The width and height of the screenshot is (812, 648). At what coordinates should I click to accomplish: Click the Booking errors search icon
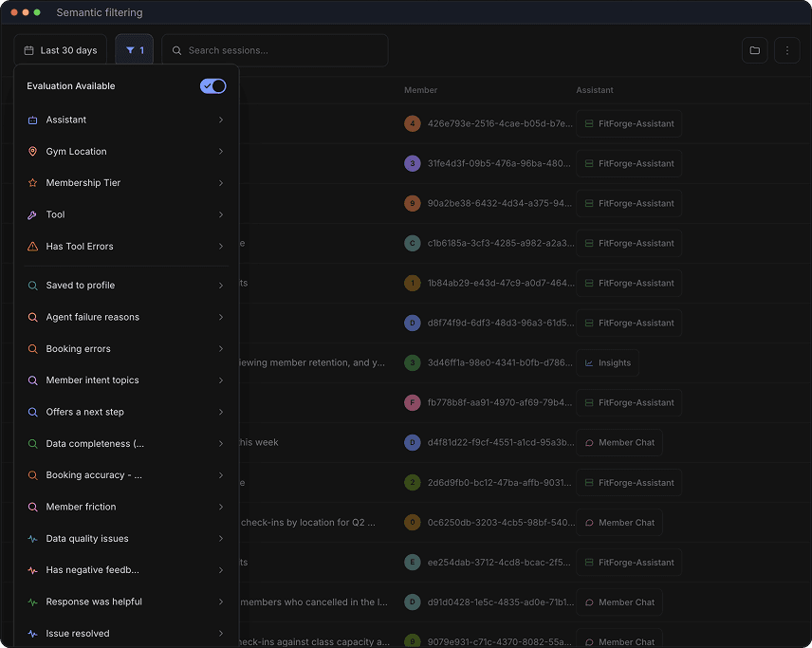click(x=32, y=348)
